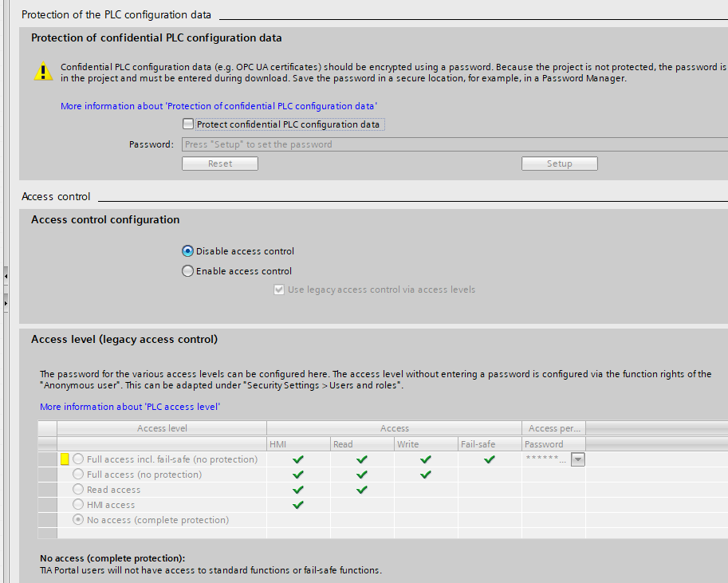Click the Access level column header
This screenshot has width=728, height=583.
[162, 428]
